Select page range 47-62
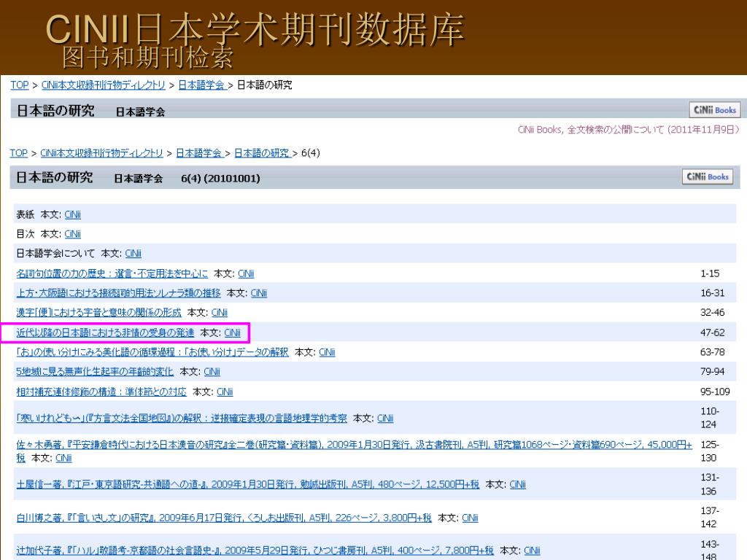The height and width of the screenshot is (560, 747). pyautogui.click(x=712, y=332)
